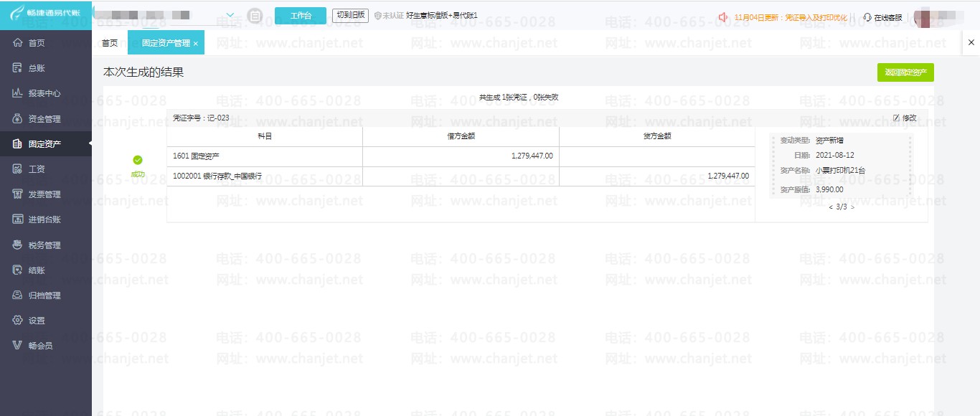The height and width of the screenshot is (416, 980).
Task: Click the 本次生成的结果 heading
Action: click(143, 72)
